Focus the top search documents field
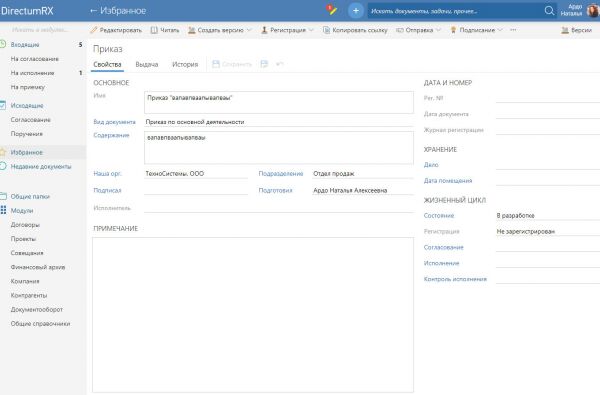This screenshot has width=600, height=395. pyautogui.click(x=455, y=11)
